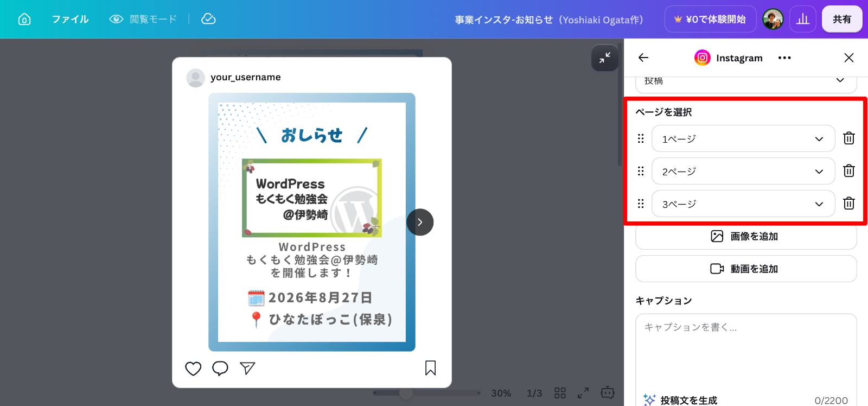Expand the 投稿 post type dropdown

(746, 82)
